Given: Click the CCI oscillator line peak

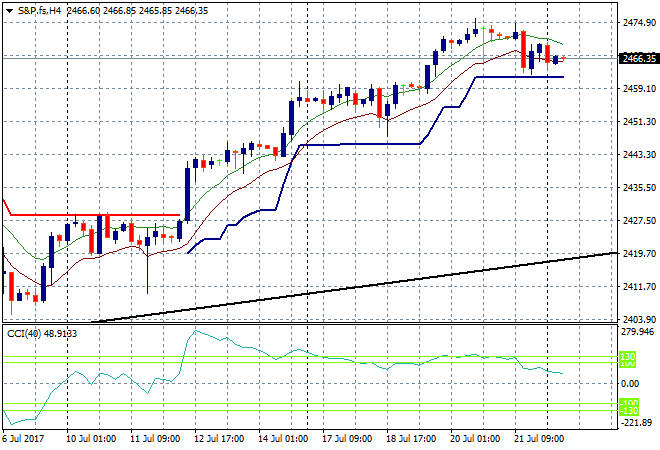Looking at the screenshot, I should (x=195, y=331).
